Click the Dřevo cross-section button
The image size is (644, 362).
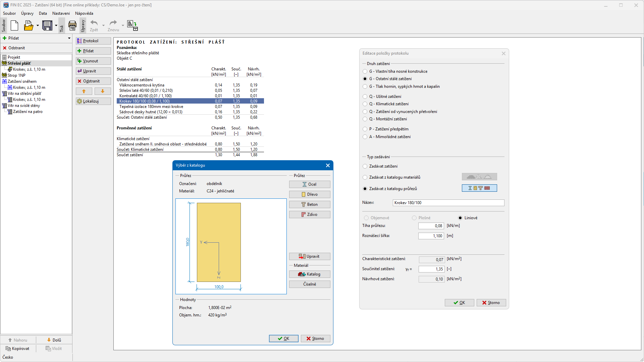309,194
